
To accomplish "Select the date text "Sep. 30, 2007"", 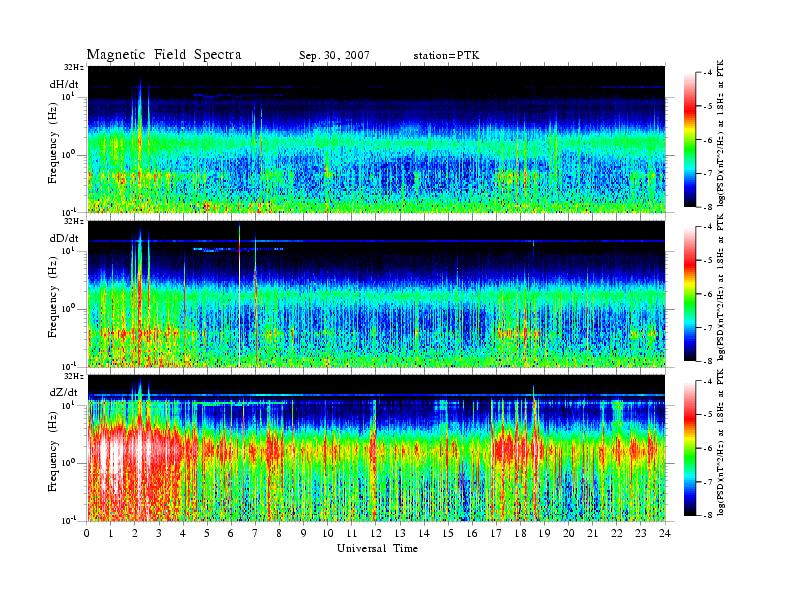I will (x=334, y=55).
